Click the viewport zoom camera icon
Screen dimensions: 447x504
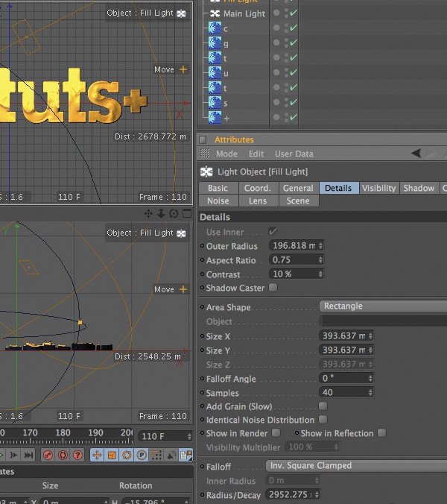[x=161, y=213]
